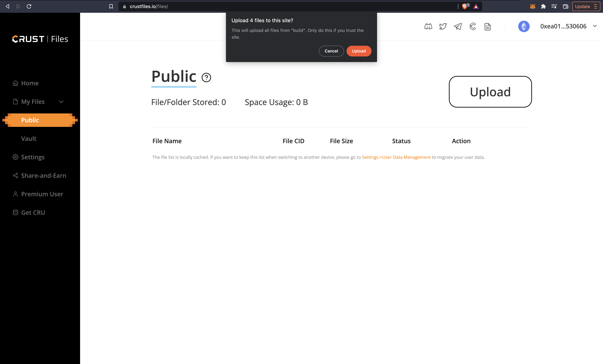Click the browser Update button
603x364 pixels.
(586, 6)
